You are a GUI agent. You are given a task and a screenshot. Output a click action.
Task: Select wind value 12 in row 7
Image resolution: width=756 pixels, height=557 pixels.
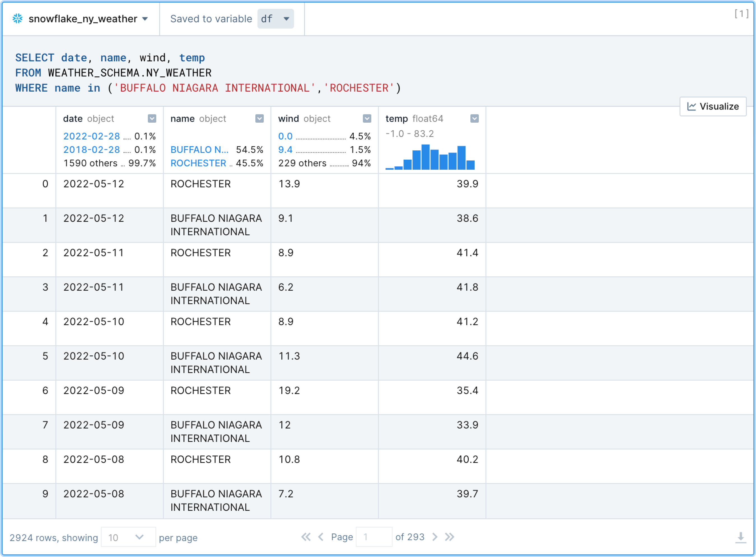[284, 425]
